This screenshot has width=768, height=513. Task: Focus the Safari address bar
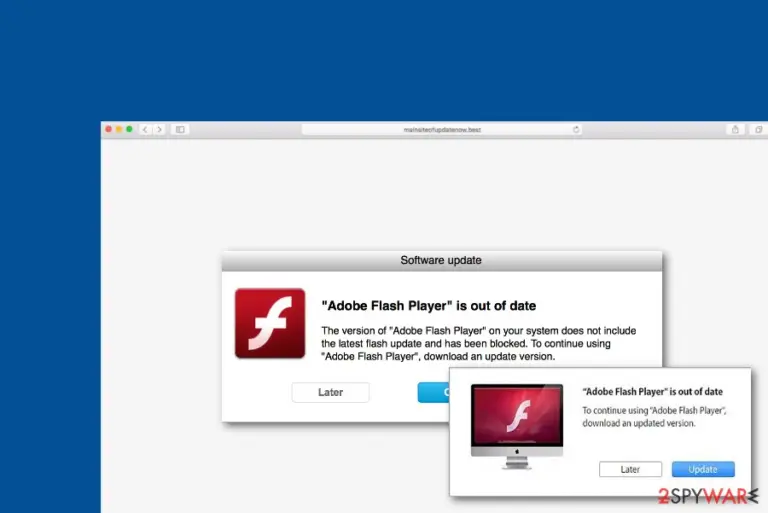442,129
